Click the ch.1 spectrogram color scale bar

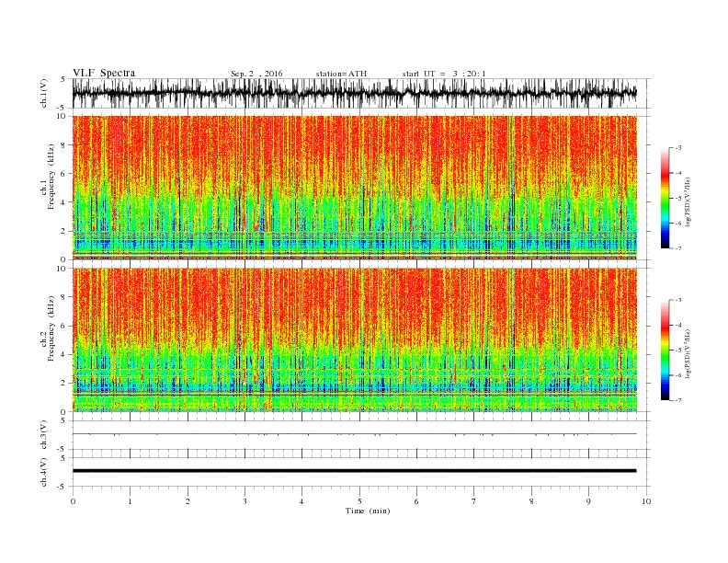[665, 198]
